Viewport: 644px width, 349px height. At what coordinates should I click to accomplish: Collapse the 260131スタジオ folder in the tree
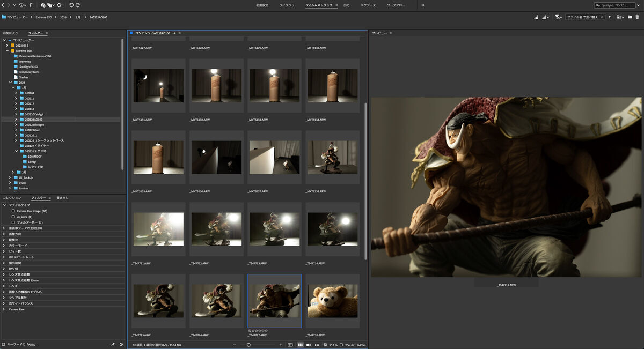[17, 151]
